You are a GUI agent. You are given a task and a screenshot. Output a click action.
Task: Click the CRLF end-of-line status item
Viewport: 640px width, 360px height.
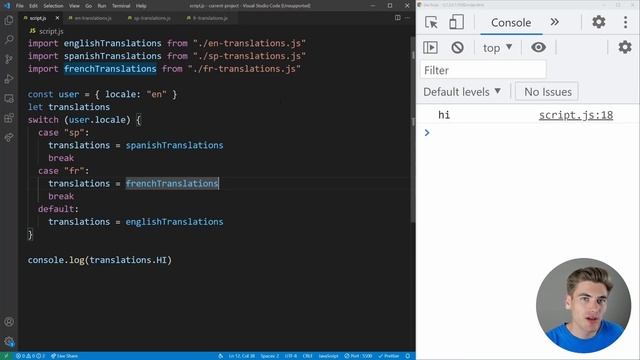click(308, 356)
